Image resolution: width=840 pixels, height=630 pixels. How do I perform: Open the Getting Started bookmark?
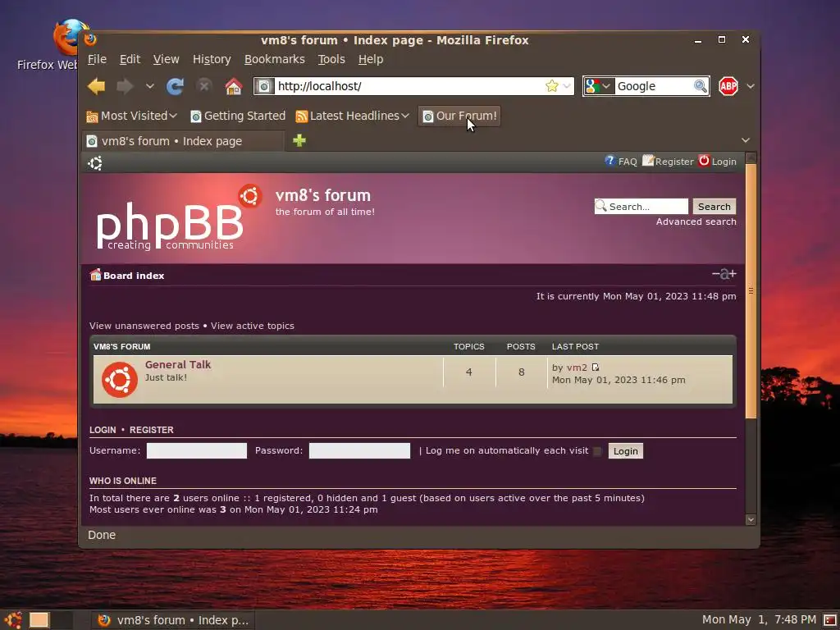pyautogui.click(x=238, y=116)
